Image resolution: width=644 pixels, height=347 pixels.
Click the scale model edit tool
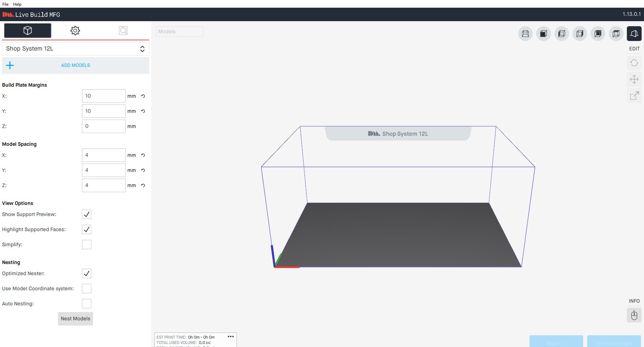[634, 96]
